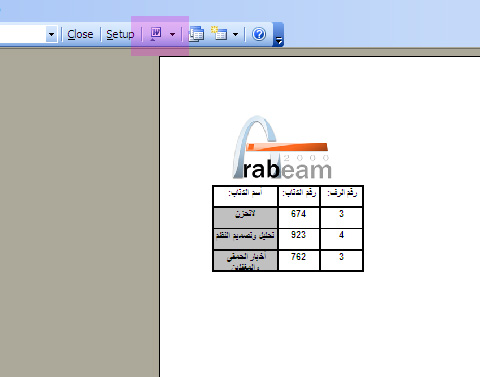
Task: Open the OfficeLinks dropdown arrow
Action: [x=172, y=34]
